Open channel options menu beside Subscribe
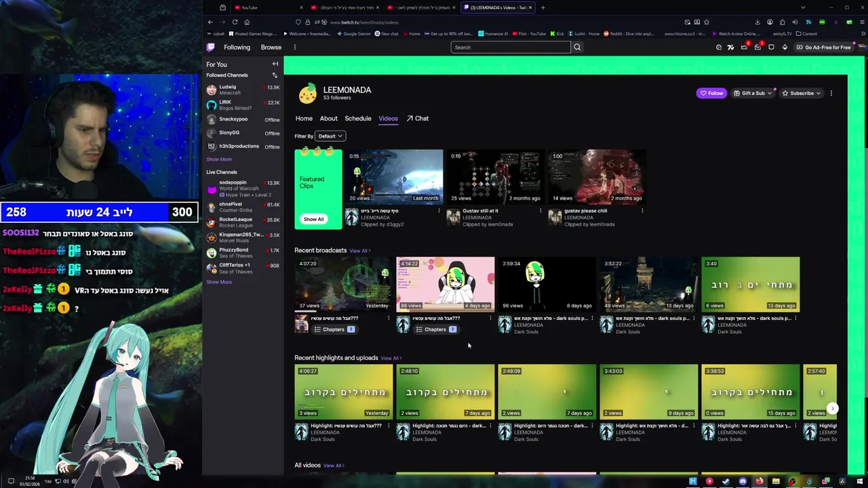The height and width of the screenshot is (488, 868). coord(831,94)
